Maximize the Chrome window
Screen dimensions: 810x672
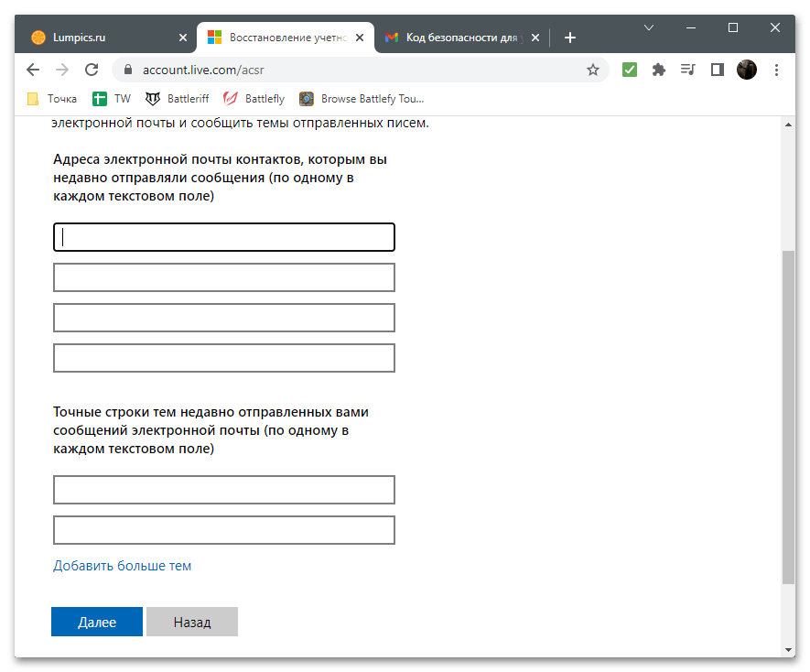pos(733,27)
